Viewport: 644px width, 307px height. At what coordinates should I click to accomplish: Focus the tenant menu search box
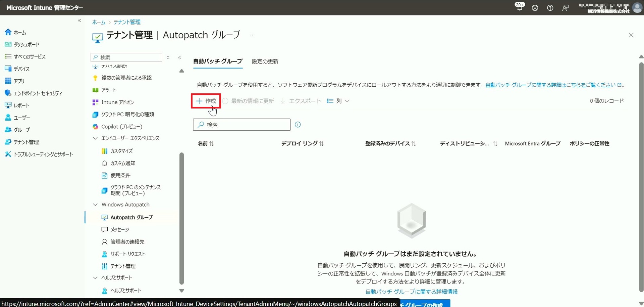(126, 57)
